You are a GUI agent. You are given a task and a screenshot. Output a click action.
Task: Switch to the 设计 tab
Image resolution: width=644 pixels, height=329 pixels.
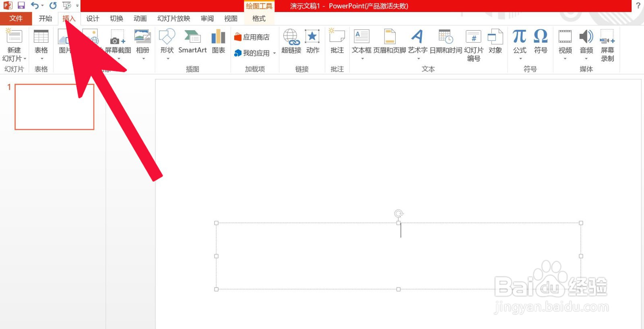pyautogui.click(x=93, y=19)
